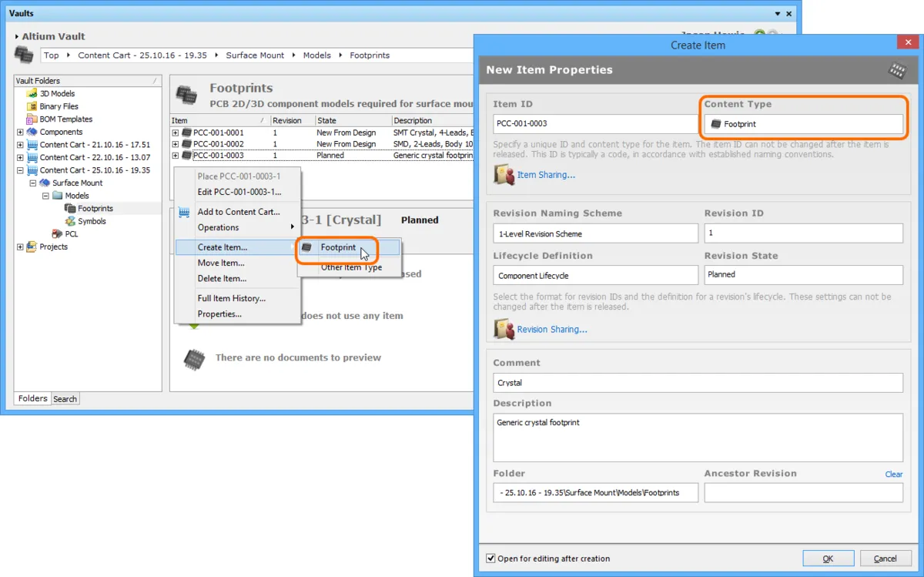
Task: Click the Item Sharing icon
Action: click(x=504, y=175)
